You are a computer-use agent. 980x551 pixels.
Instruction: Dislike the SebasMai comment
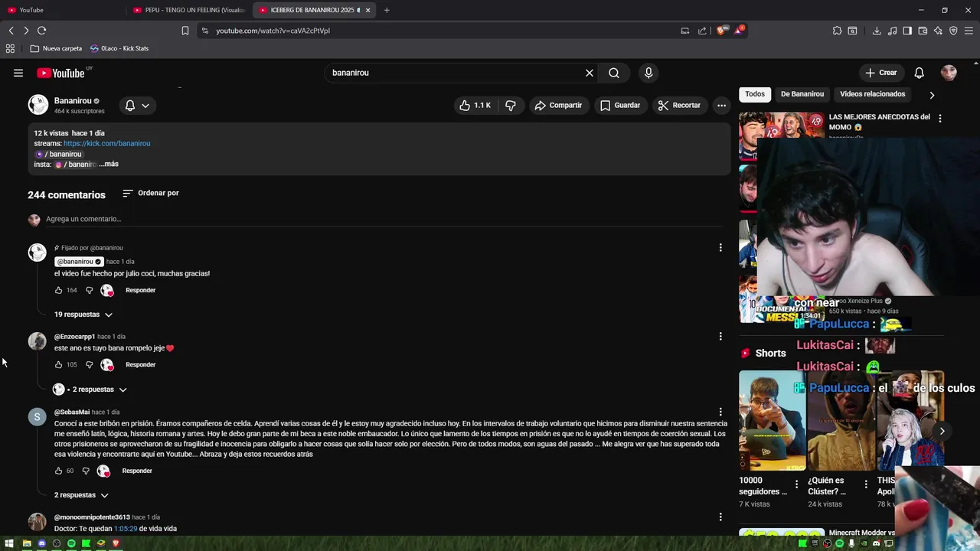click(86, 471)
